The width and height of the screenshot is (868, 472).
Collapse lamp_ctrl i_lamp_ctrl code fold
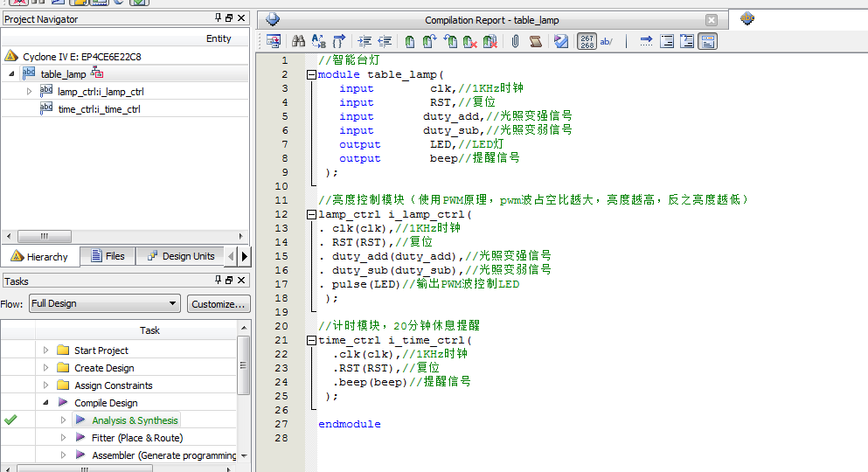point(312,215)
